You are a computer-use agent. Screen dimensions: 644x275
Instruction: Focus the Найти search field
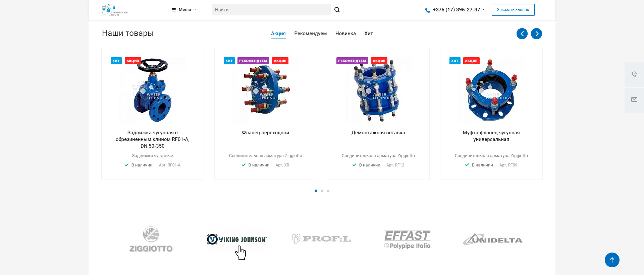[271, 10]
